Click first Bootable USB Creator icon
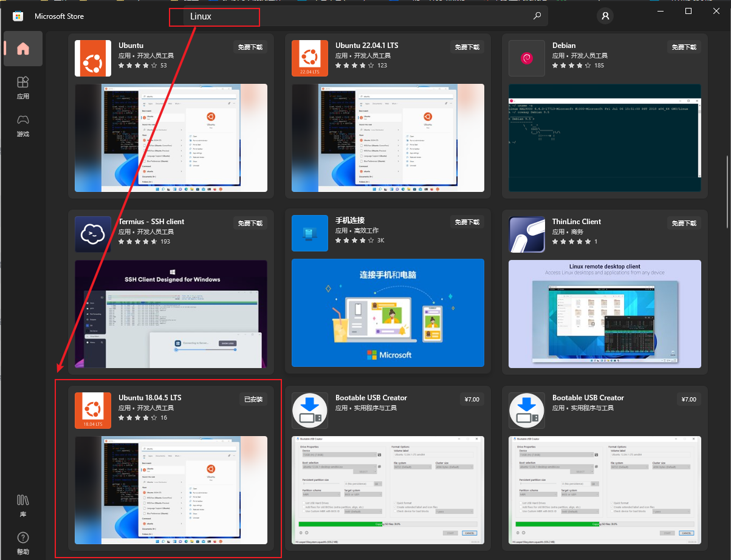The image size is (731, 560). pos(310,411)
